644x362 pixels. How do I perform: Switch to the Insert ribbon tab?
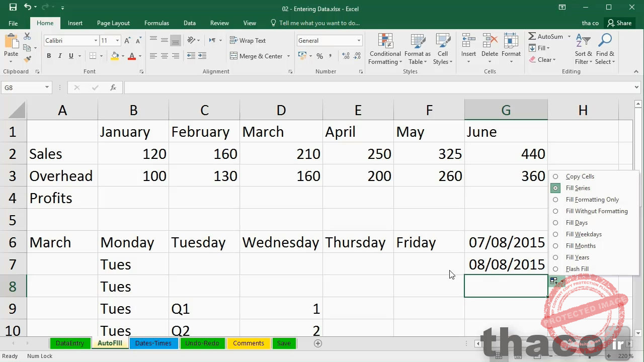pos(75,23)
